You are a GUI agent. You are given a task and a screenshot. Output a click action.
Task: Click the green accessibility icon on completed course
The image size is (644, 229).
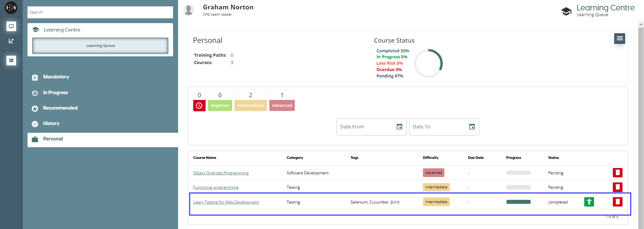pos(589,202)
